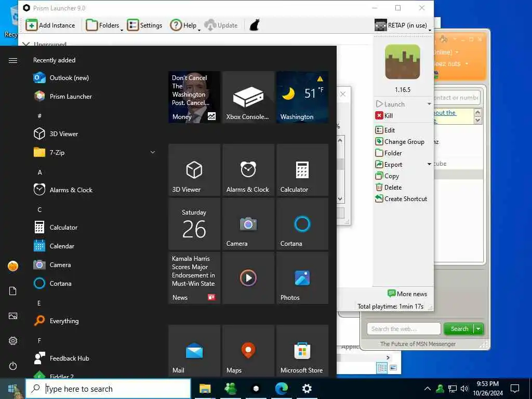532x399 pixels.
Task: Open the Money news tile
Action: (194, 97)
